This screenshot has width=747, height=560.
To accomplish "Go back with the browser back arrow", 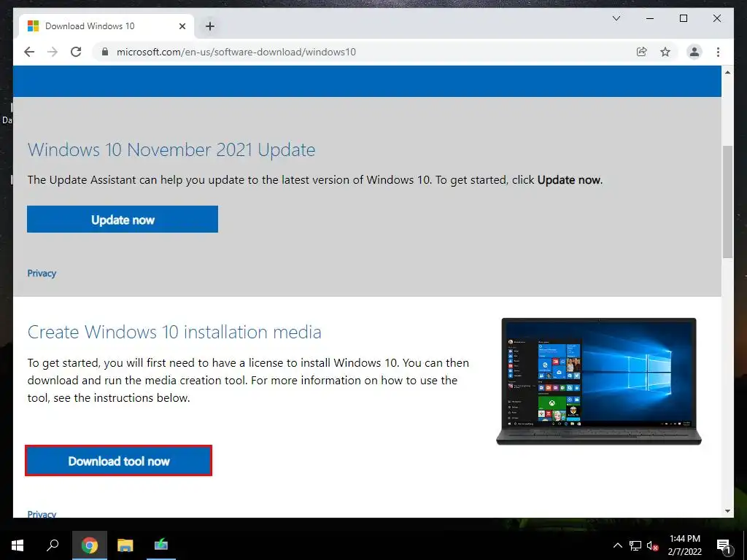I will (x=29, y=52).
